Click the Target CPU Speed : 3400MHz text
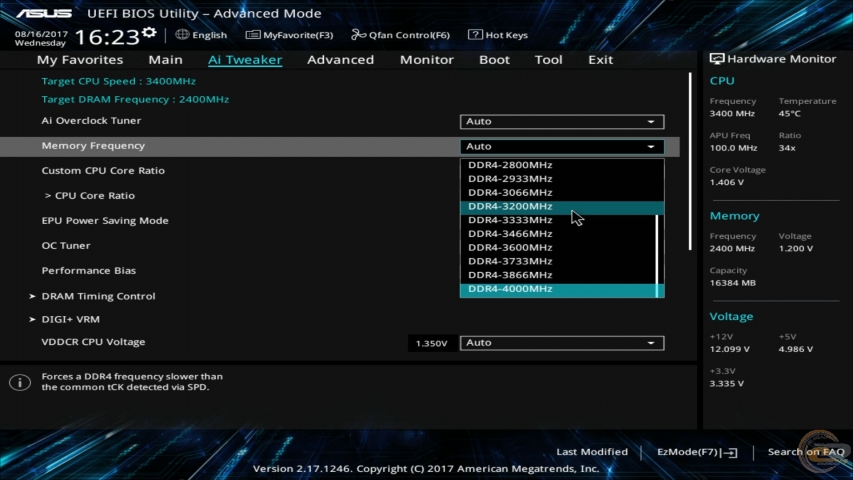 pyautogui.click(x=119, y=81)
